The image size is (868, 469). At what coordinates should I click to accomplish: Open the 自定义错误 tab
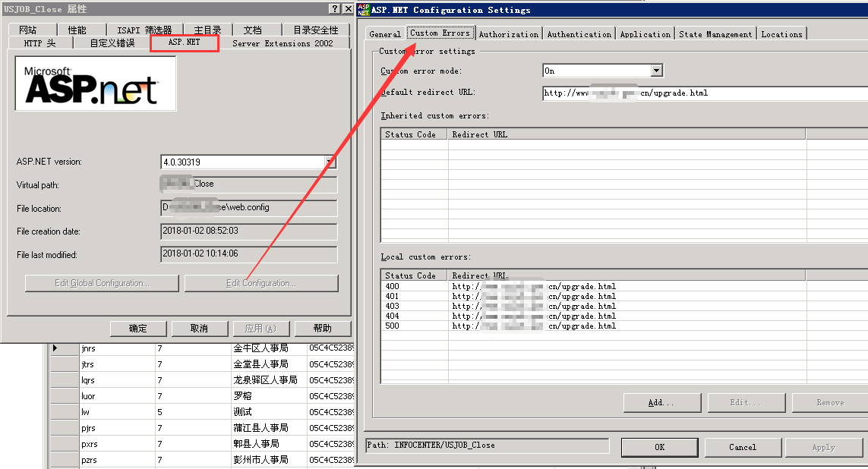(112, 43)
